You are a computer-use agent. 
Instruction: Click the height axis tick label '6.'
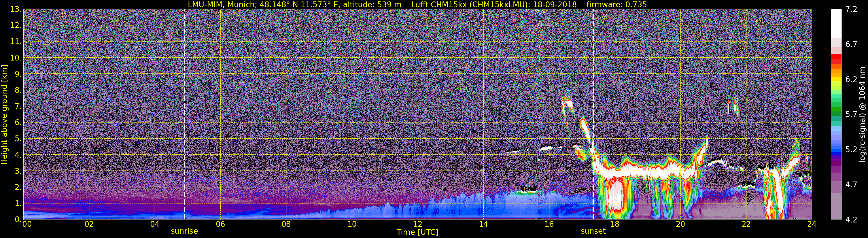point(18,122)
